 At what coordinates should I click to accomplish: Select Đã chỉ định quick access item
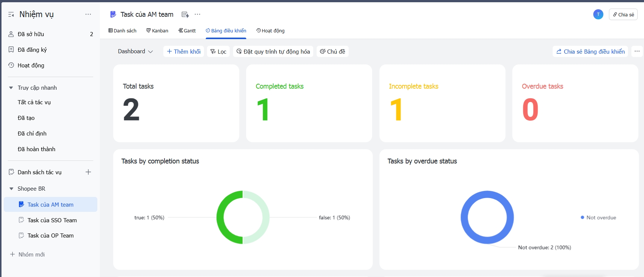click(x=32, y=133)
